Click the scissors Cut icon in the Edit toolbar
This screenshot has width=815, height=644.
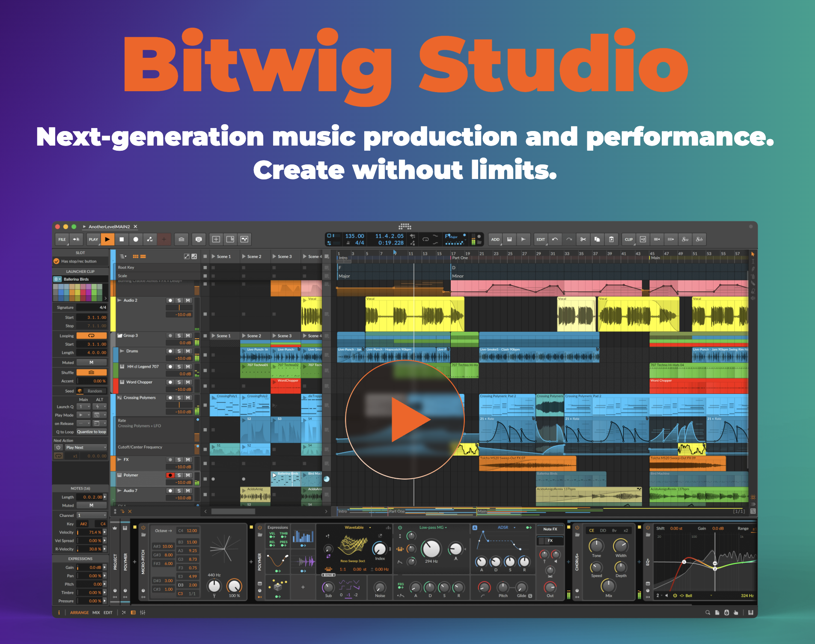click(x=583, y=239)
